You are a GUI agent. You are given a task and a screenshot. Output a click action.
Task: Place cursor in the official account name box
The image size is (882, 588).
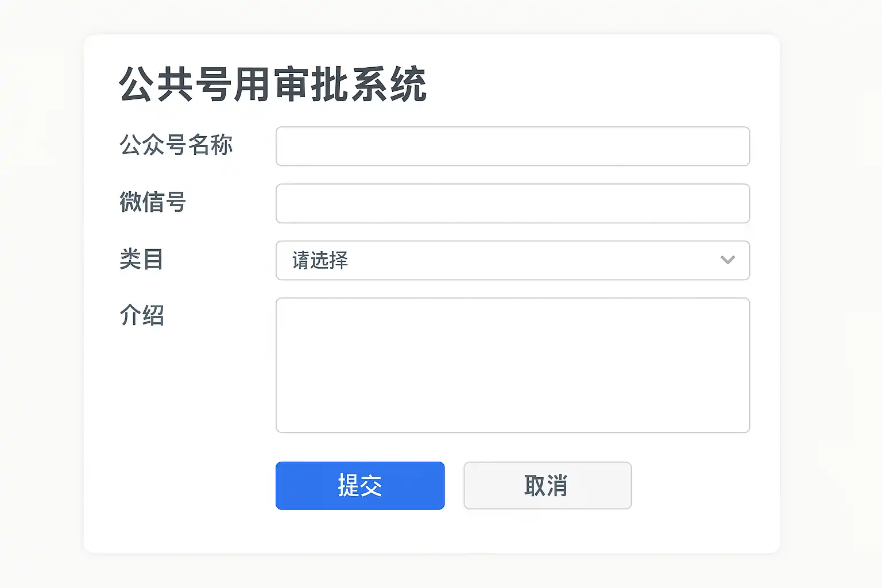512,146
